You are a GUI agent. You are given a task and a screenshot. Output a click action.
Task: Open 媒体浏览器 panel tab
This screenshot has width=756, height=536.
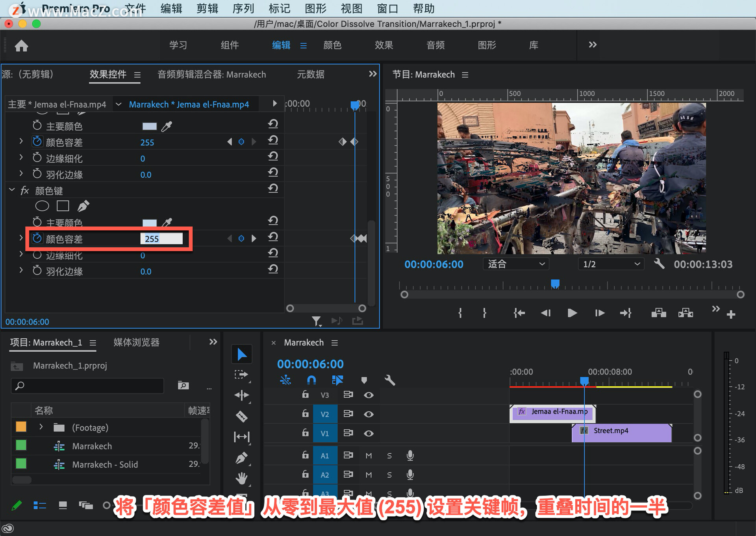tap(136, 342)
